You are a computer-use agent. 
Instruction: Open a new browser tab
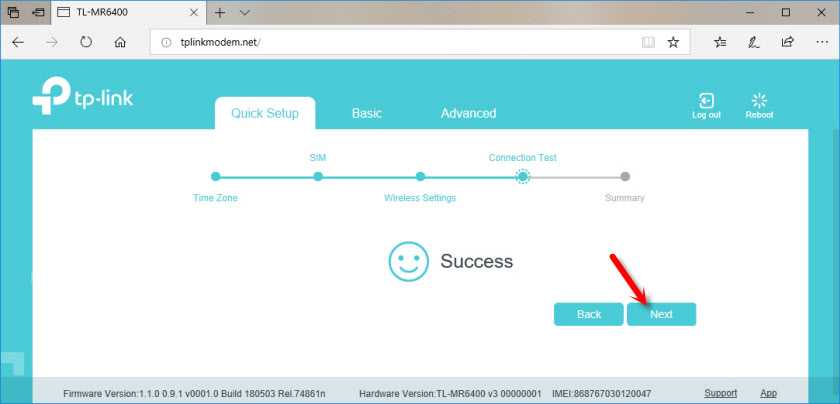[219, 13]
